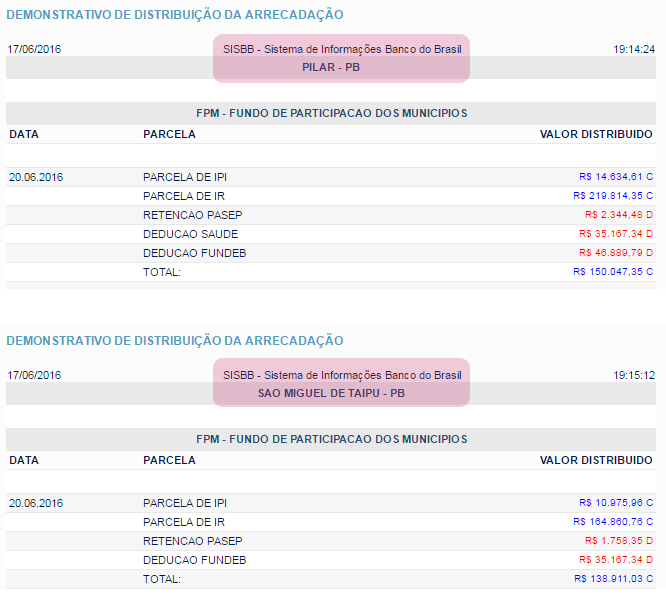Image resolution: width=666 pixels, height=600 pixels.
Task: Click the total value "R$ 150.047,35 C"
Action: [x=613, y=272]
